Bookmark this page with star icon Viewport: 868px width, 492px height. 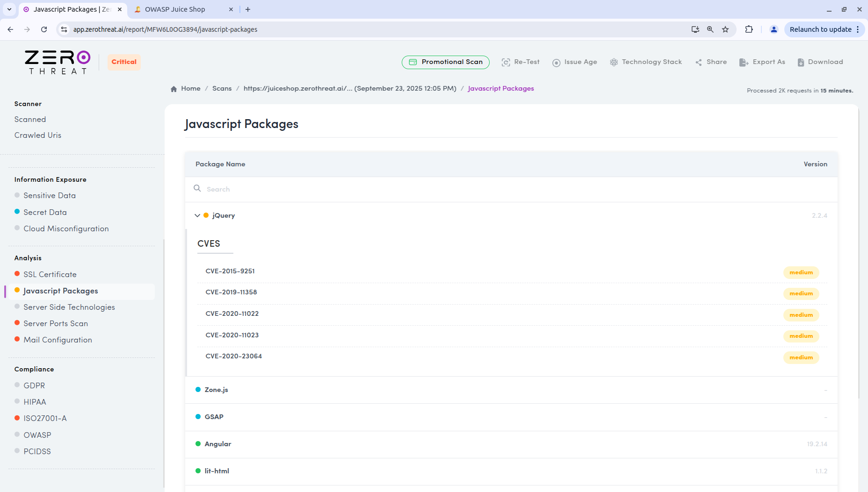(x=725, y=29)
